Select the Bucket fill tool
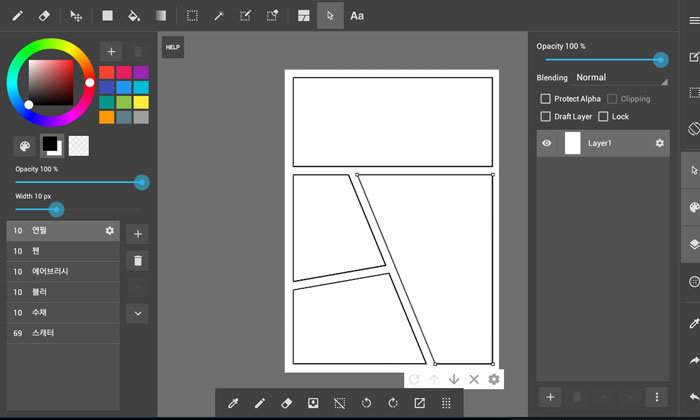 coord(134,16)
